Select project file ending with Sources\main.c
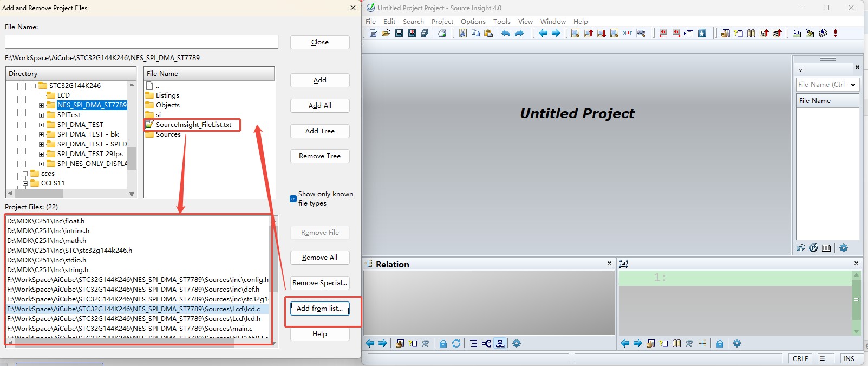Screen dimensions: 868x366 (x=130, y=328)
